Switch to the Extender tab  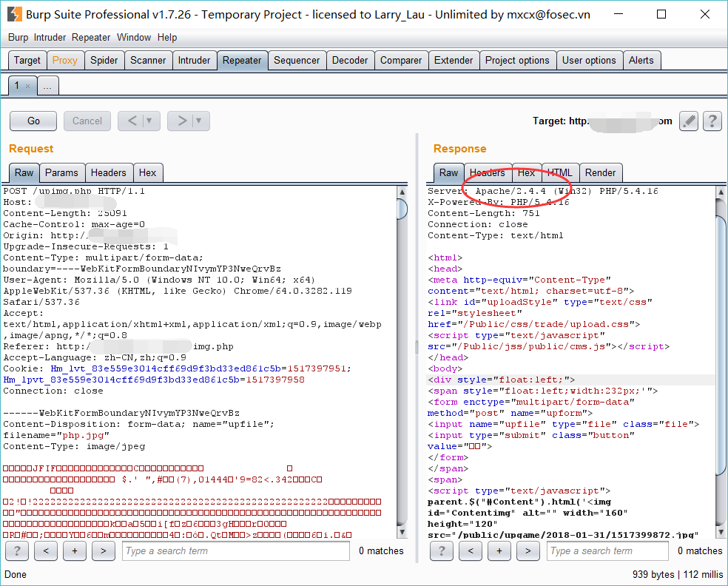pos(454,61)
